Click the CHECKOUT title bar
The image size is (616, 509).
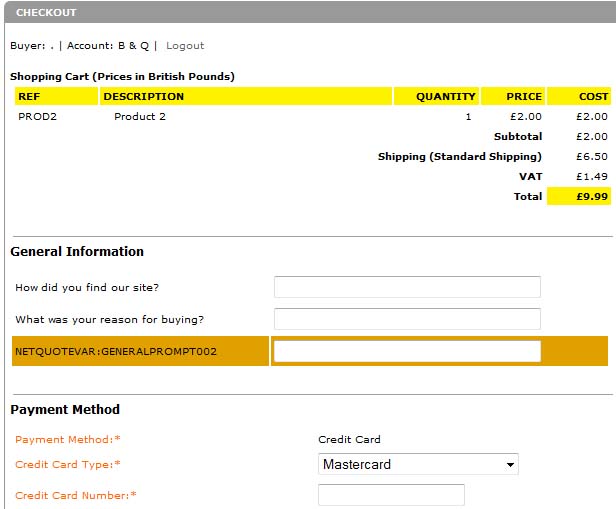tap(46, 13)
